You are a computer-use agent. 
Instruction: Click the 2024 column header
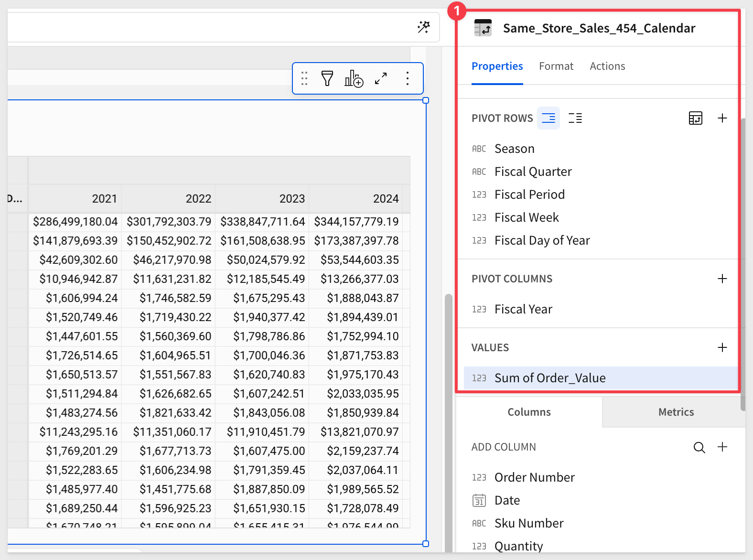[386, 199]
